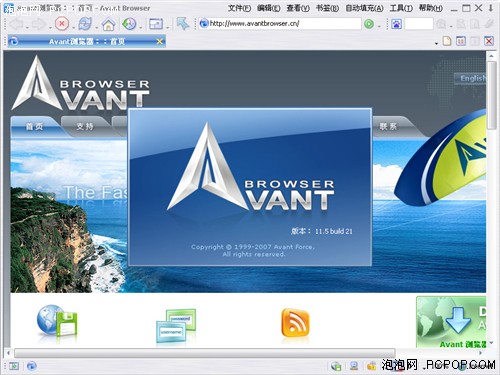500x375 pixels.
Task: Click the tile windows icon in tab bar
Action: tap(461, 41)
